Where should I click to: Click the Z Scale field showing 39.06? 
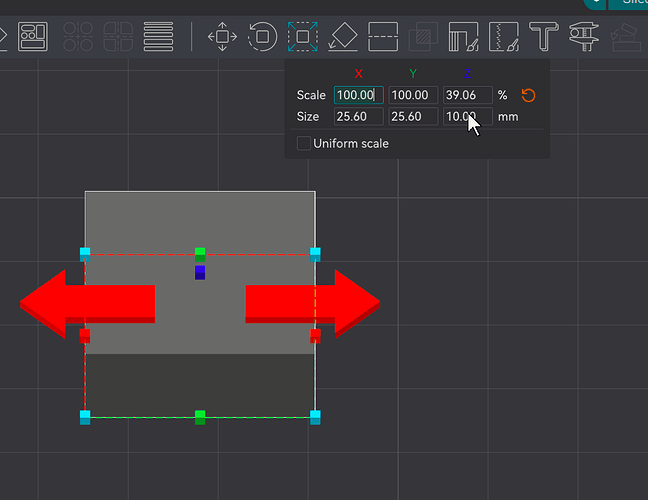click(x=468, y=95)
